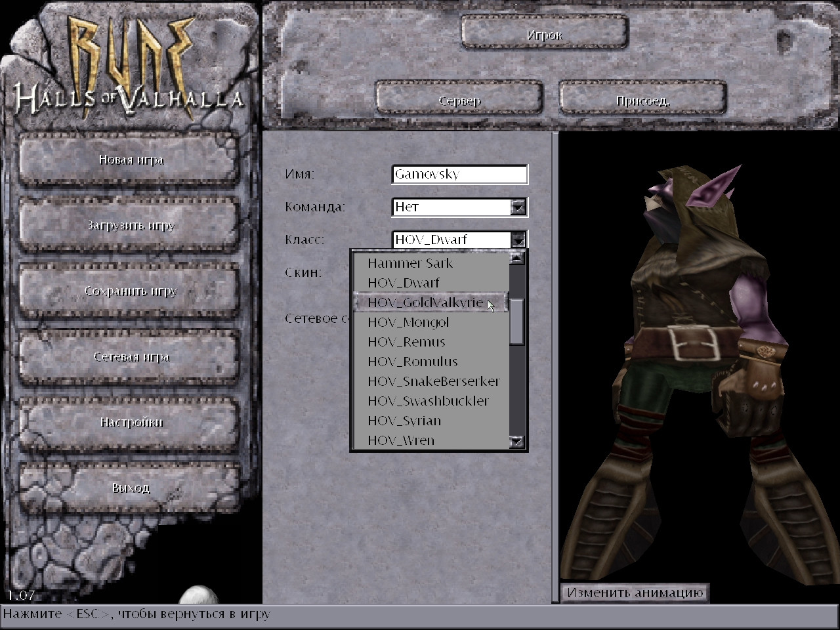This screenshot has width=840, height=630.
Task: Click the class list scrollbar thumb
Action: 517,322
